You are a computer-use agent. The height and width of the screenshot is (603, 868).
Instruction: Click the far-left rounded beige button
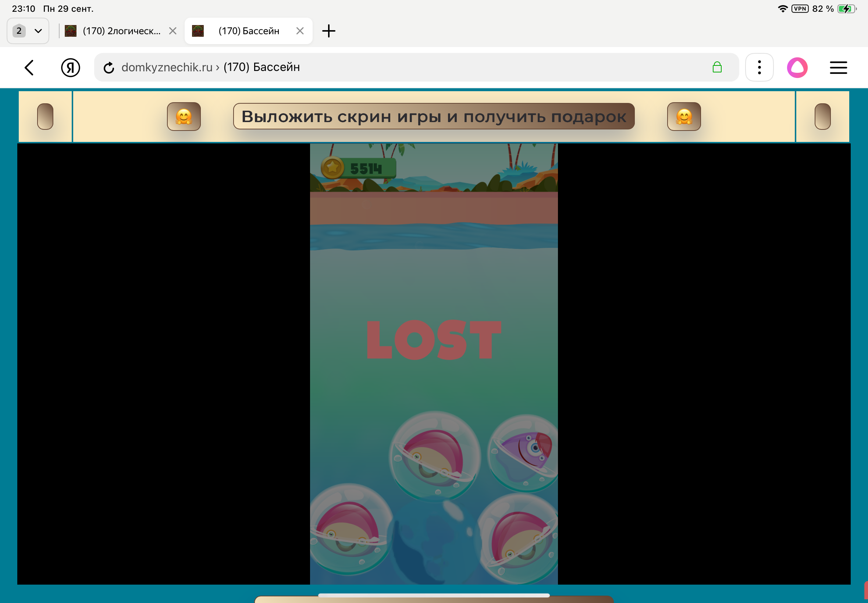(45, 116)
